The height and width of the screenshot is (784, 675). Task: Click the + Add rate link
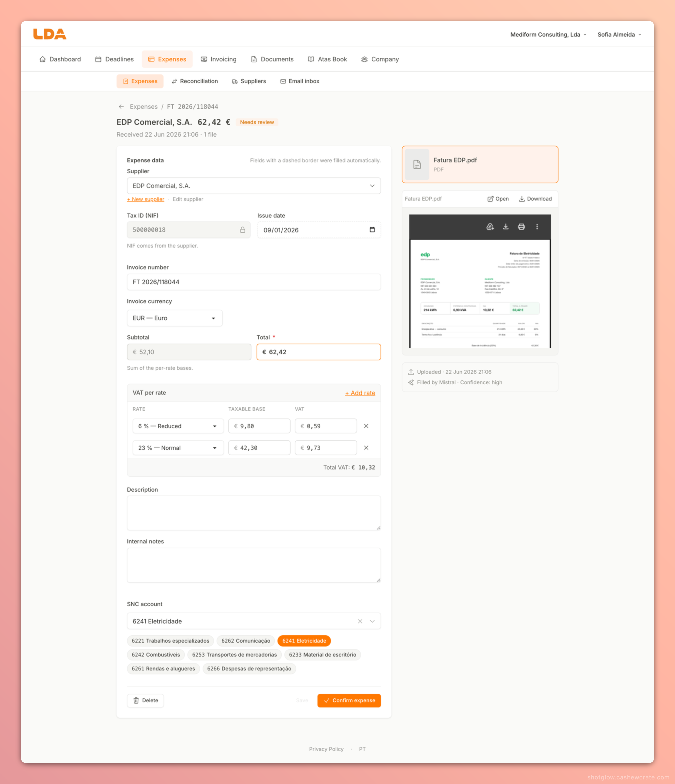[x=360, y=393]
